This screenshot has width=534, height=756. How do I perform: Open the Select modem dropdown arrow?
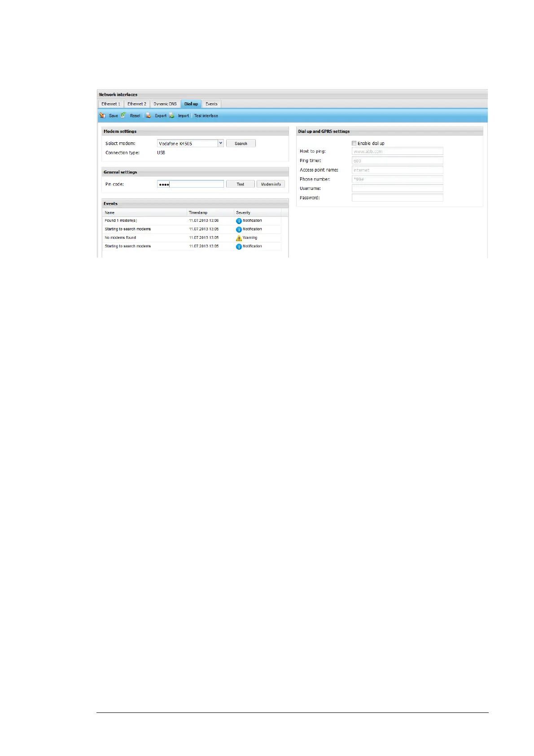point(220,143)
